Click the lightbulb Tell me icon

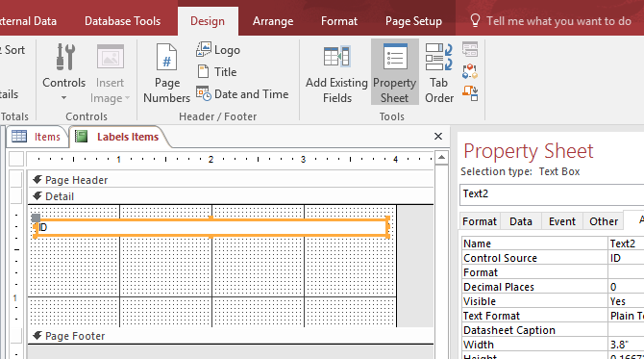(x=475, y=20)
